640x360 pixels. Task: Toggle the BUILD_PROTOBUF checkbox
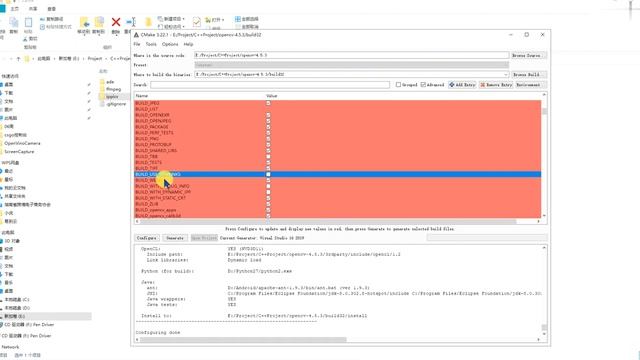click(268, 144)
